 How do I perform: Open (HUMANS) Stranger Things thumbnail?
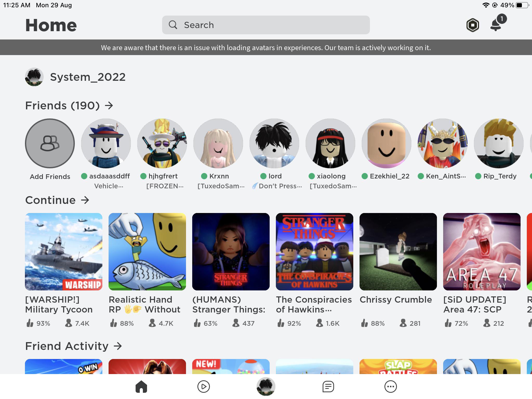(231, 252)
